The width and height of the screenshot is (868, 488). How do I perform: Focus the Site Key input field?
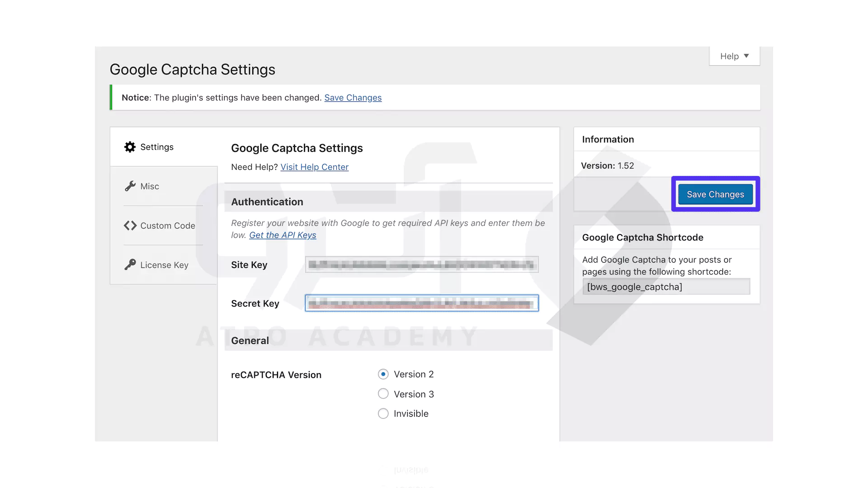[x=422, y=264]
